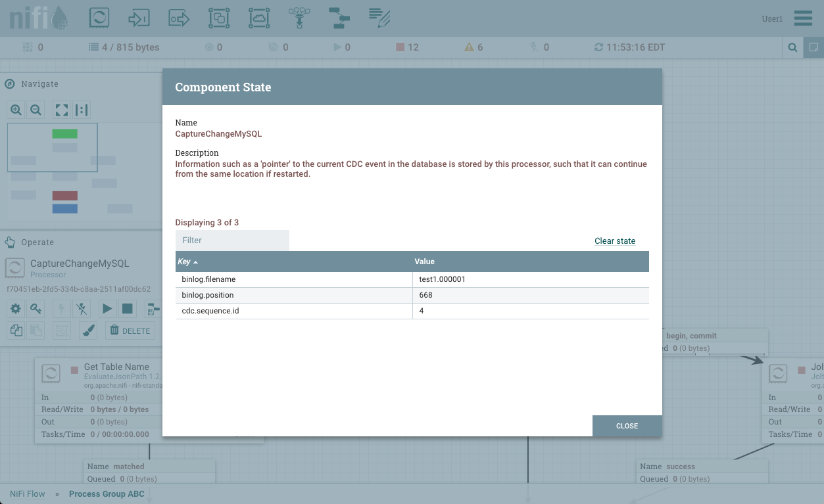Select the Label toolbar icon

point(379,18)
